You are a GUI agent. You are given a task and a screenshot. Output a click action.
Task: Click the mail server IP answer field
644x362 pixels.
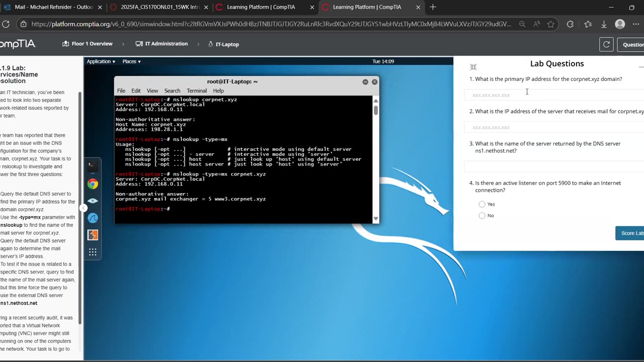click(x=554, y=127)
